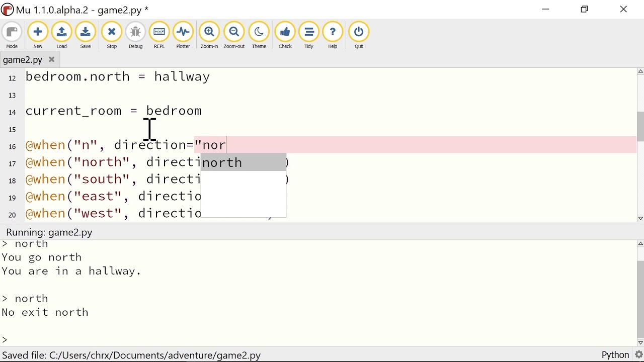The height and width of the screenshot is (362, 644).
Task: Click the down arrow of the editor scrollbar
Action: (640, 218)
